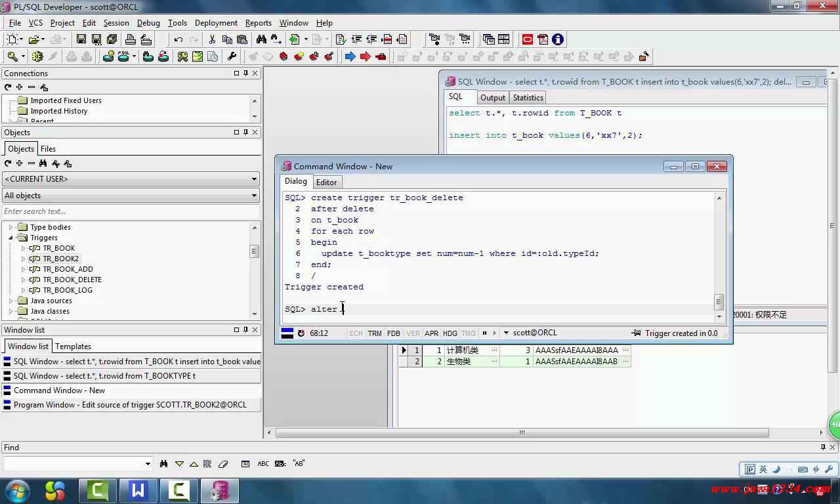Switch to the Templates tab

[x=73, y=346]
